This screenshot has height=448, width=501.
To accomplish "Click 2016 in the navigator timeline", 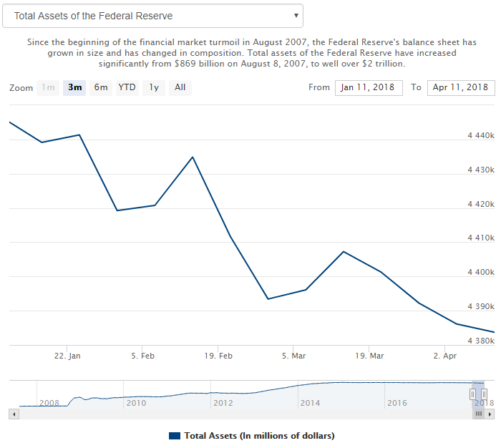I will coord(397,403).
